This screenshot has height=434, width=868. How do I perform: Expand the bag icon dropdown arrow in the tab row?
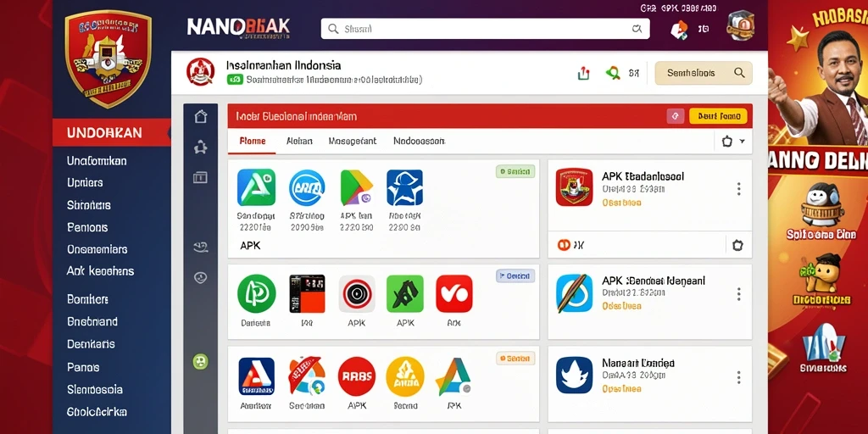(x=742, y=142)
